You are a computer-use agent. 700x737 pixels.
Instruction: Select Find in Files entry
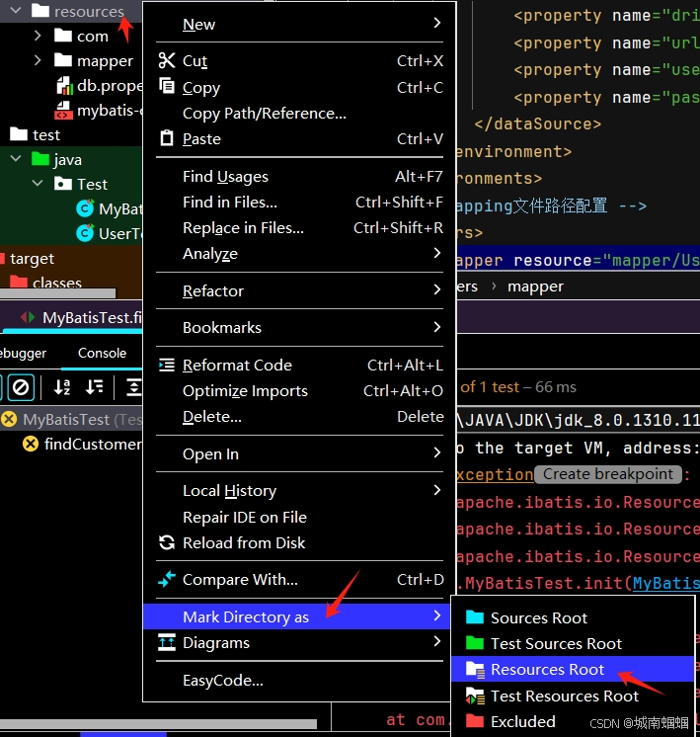tap(299, 203)
